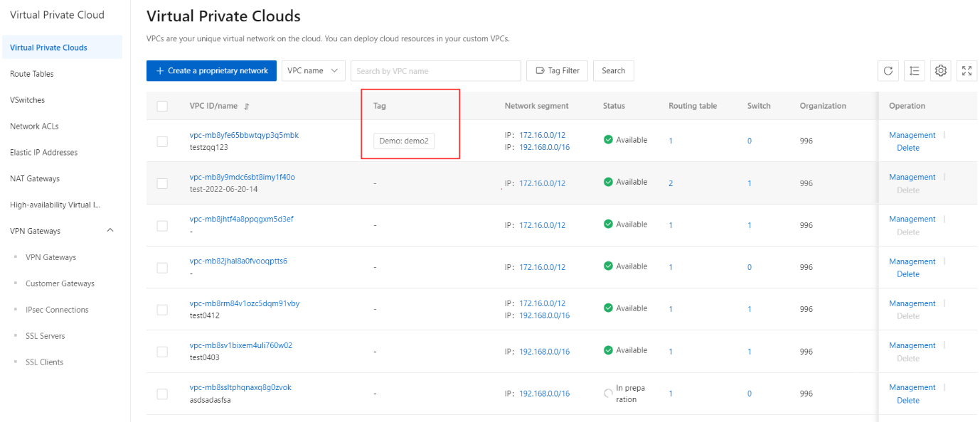Click 172.16.0.0/12 segment of test0412

tap(542, 303)
